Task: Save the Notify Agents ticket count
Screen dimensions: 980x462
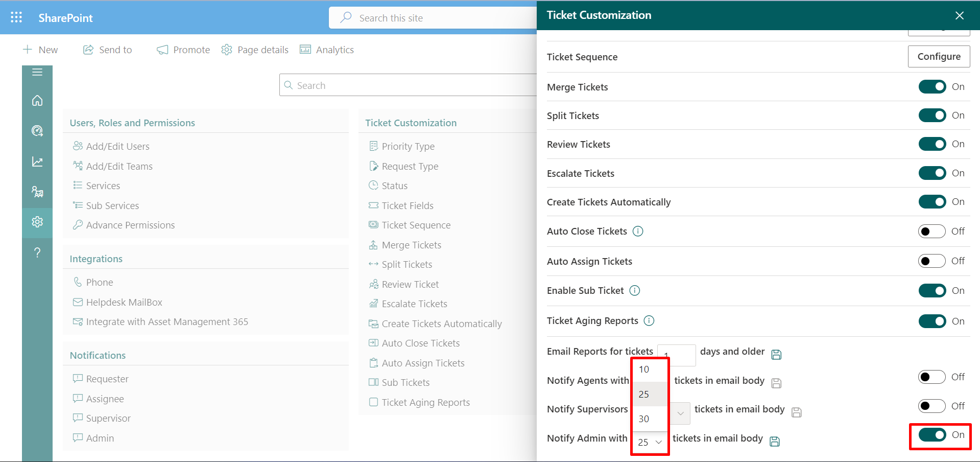Action: click(x=776, y=383)
